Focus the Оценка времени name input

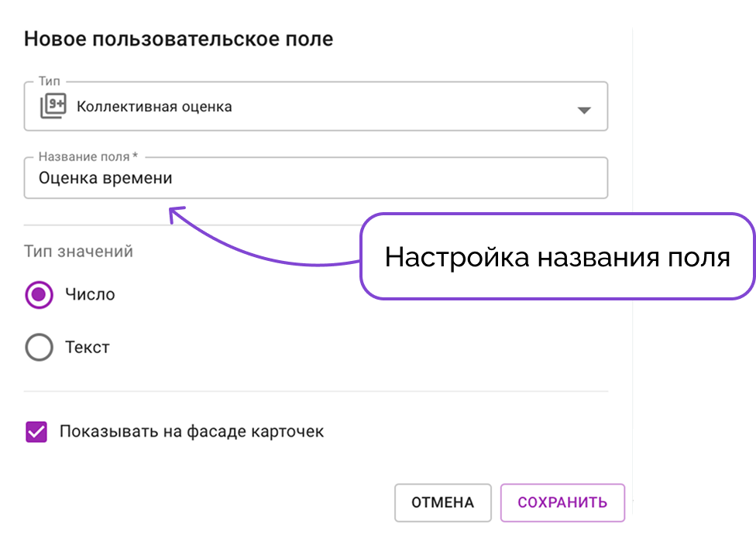[x=316, y=178]
